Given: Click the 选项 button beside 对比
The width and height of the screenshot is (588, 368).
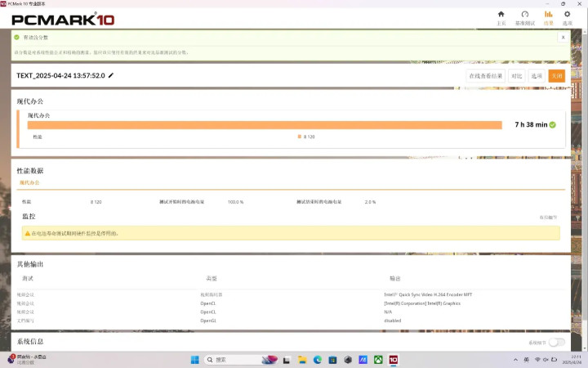Looking at the screenshot, I should 537,76.
